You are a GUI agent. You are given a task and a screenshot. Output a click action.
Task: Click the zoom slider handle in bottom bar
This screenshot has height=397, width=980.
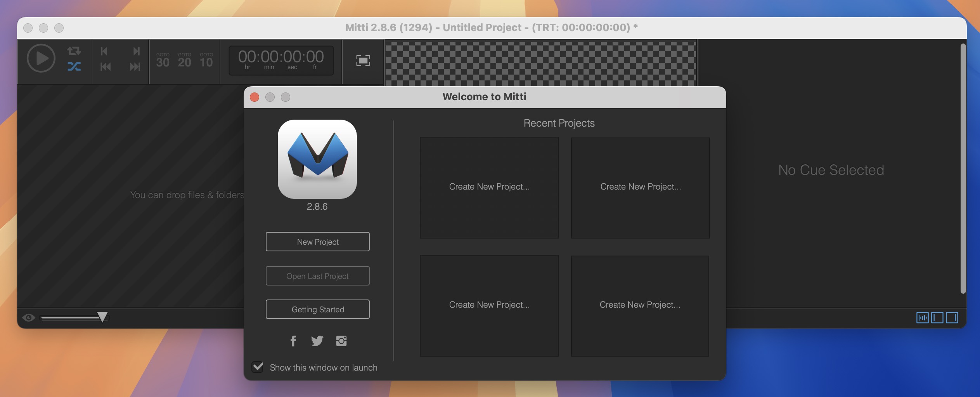click(102, 317)
